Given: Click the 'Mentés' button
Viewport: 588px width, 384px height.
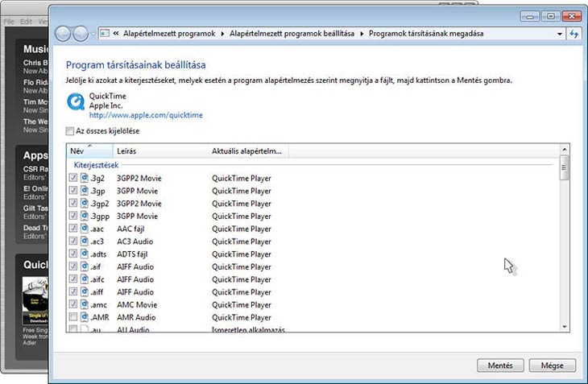Looking at the screenshot, I should point(500,365).
